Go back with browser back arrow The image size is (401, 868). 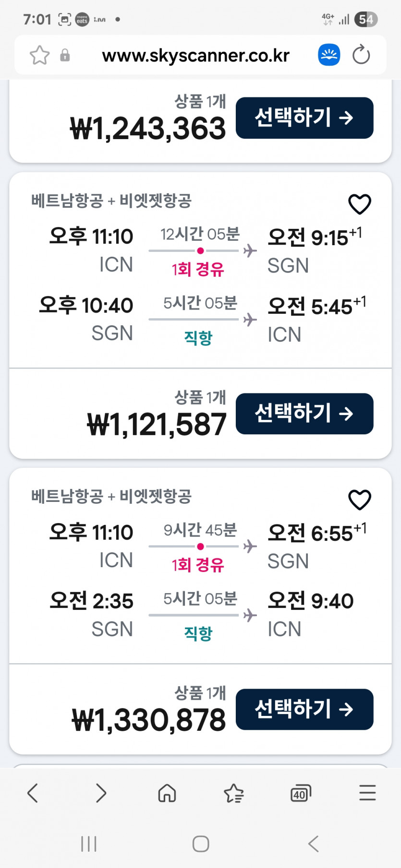click(x=33, y=793)
